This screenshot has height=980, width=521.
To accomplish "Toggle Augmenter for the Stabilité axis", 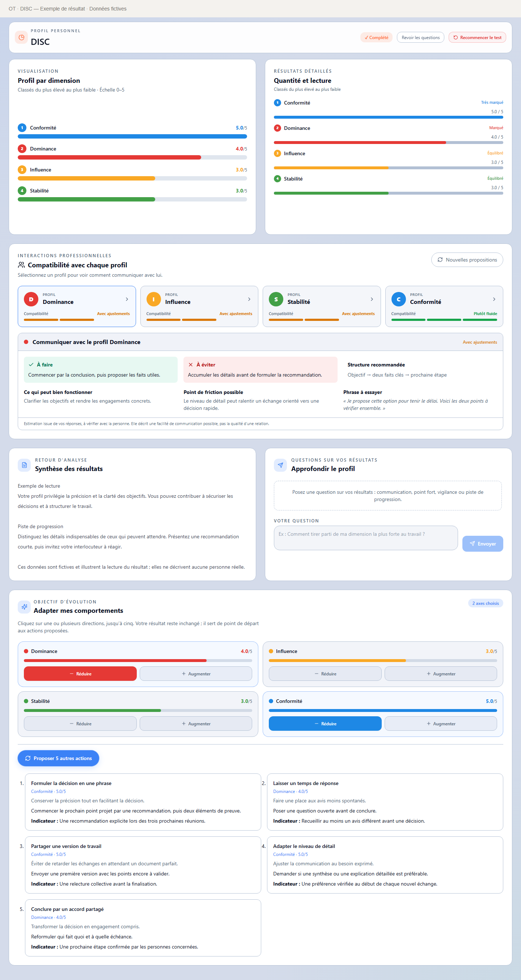I will pos(196,723).
